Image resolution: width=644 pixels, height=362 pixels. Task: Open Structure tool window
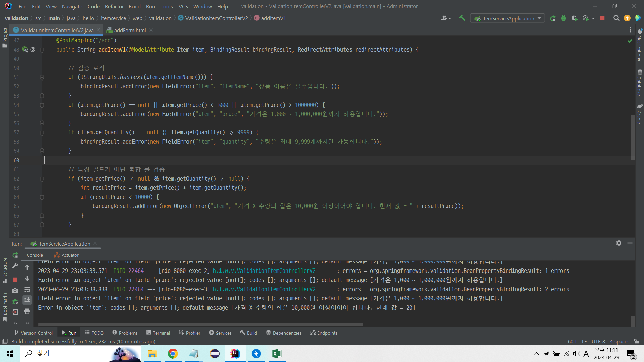pos(5,270)
